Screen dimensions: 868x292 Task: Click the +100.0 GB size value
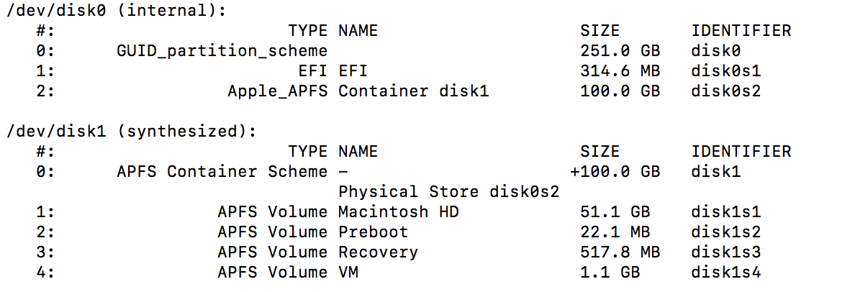(x=615, y=172)
